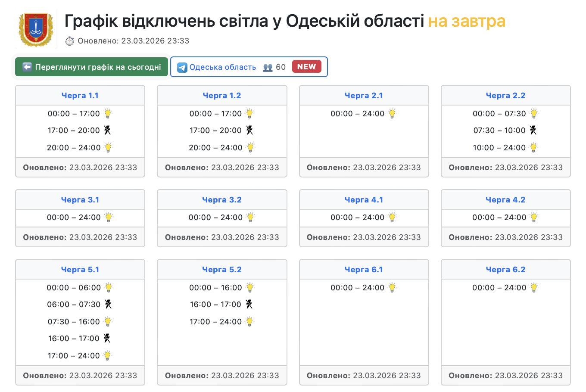This screenshot has width=586, height=392.
Task: Open the Черга 3.2 queue link
Action: [221, 200]
